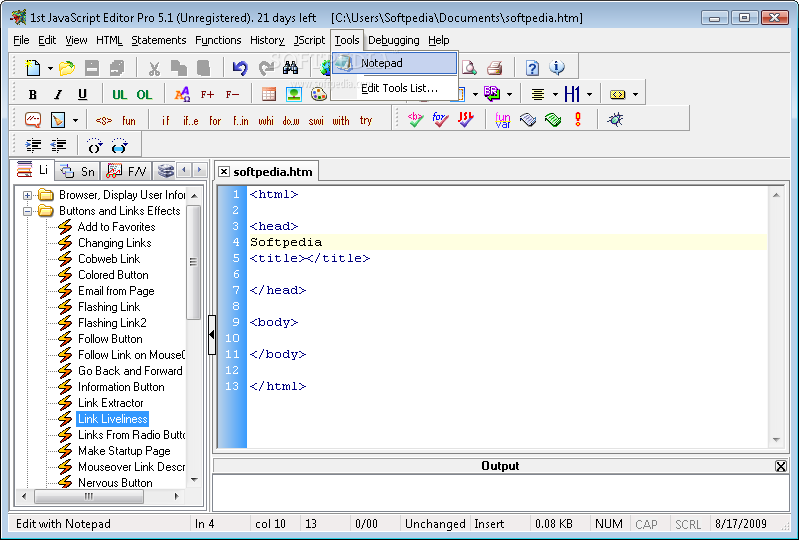Click the Print preview icon
Screen dimensions: 799x540
pyautogui.click(x=469, y=67)
